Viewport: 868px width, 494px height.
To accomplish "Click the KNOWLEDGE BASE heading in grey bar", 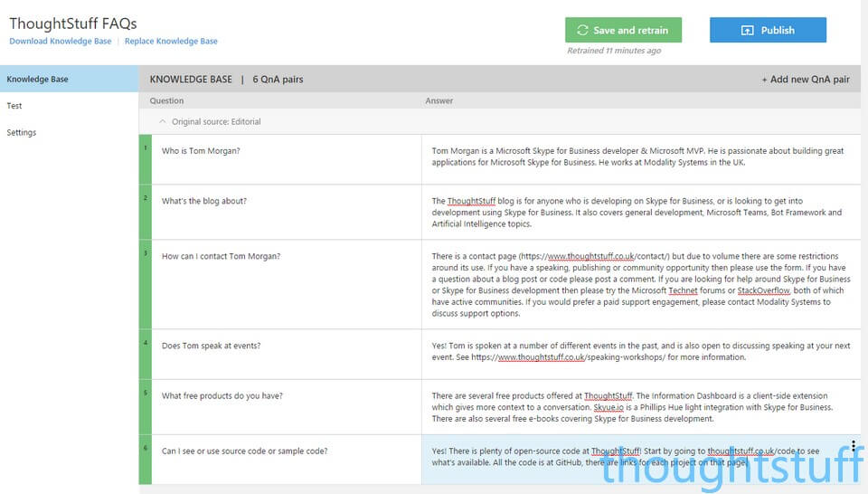I will click(191, 80).
